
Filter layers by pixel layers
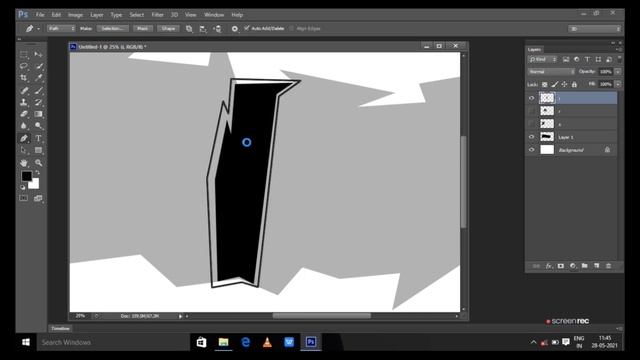click(x=566, y=60)
